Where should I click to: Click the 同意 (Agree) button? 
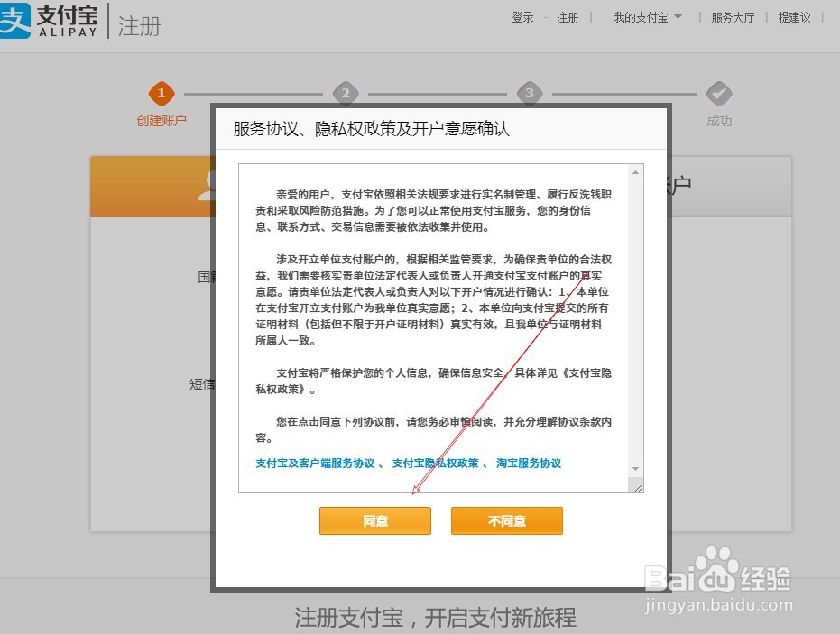(375, 520)
